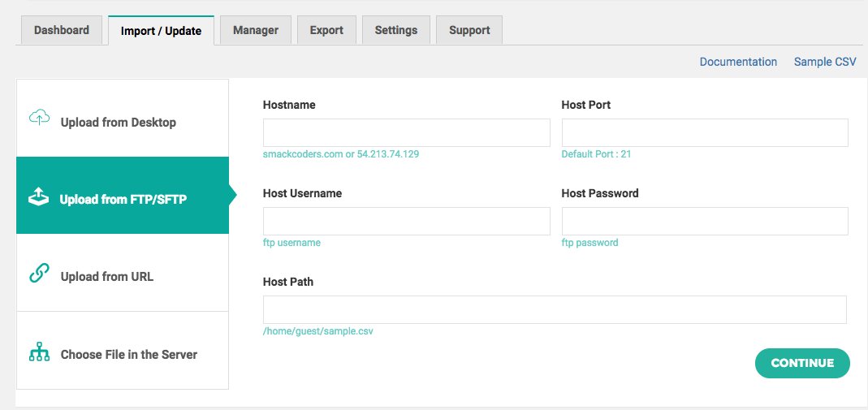Viewport: 868px width, 410px height.
Task: Open the Support tab
Action: click(x=469, y=30)
